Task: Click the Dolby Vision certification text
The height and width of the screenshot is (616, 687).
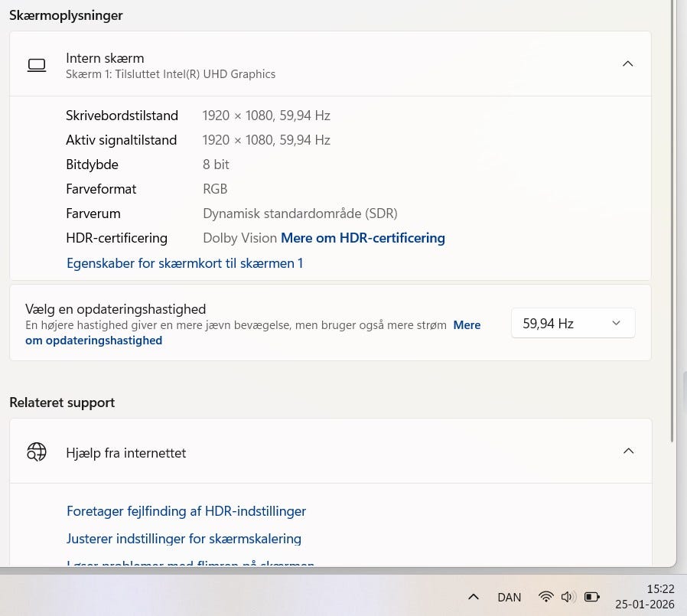Action: click(239, 238)
